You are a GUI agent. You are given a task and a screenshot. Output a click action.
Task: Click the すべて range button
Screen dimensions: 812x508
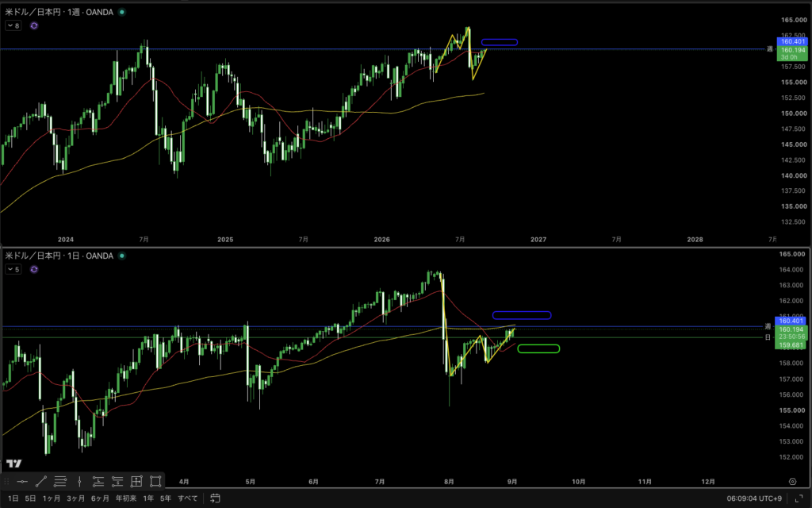187,498
